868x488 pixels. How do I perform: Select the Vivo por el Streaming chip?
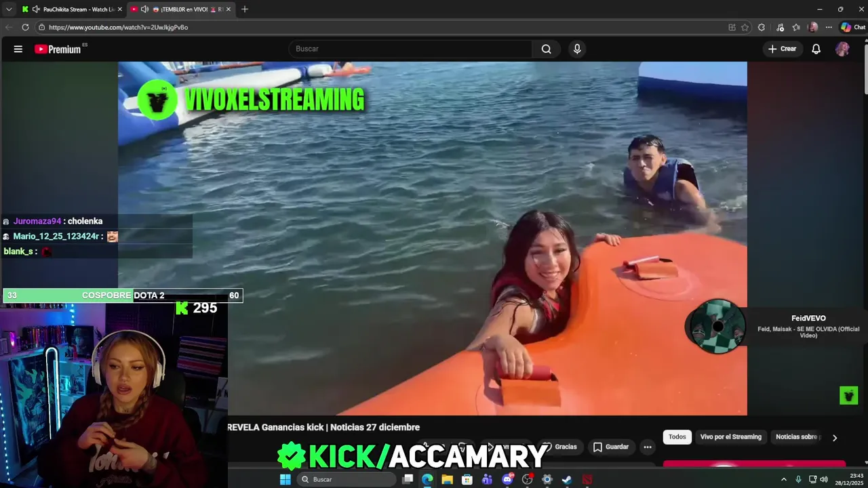(x=731, y=437)
